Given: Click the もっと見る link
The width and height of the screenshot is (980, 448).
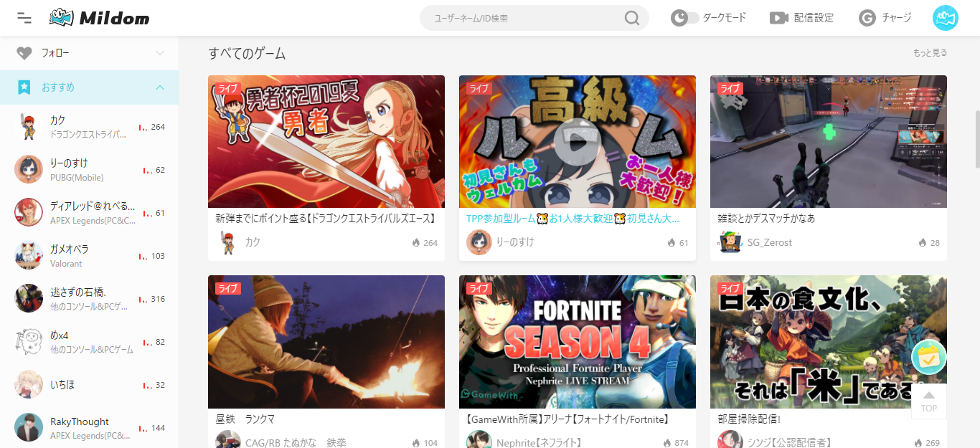Looking at the screenshot, I should pos(930,53).
